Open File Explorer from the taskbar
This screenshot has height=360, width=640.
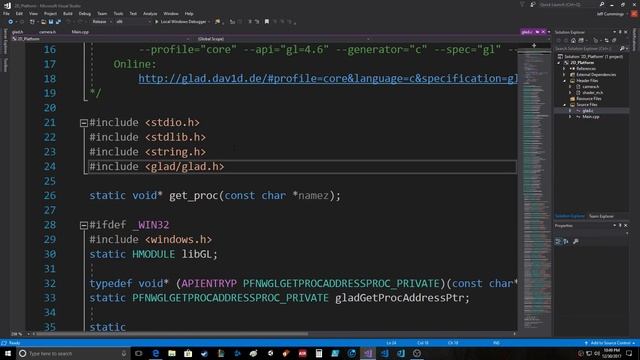point(172,353)
